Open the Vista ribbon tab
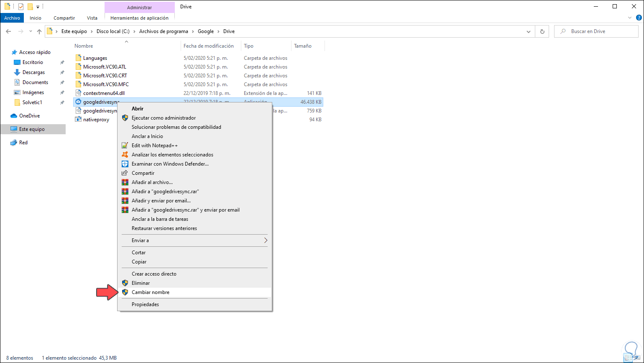The image size is (644, 363). (x=92, y=18)
